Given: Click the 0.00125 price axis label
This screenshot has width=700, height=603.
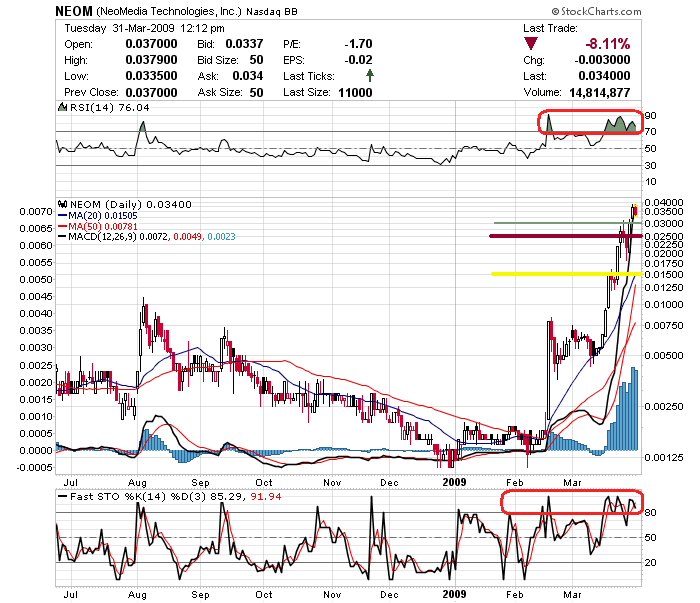Looking at the screenshot, I should tap(664, 457).
